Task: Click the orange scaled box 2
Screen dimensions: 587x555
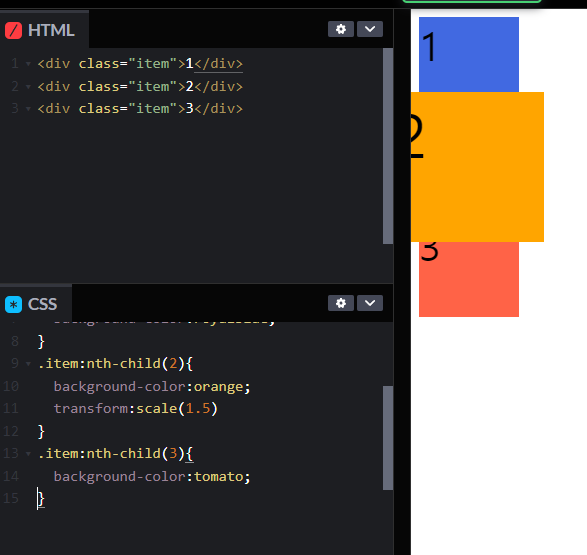Action: 477,167
